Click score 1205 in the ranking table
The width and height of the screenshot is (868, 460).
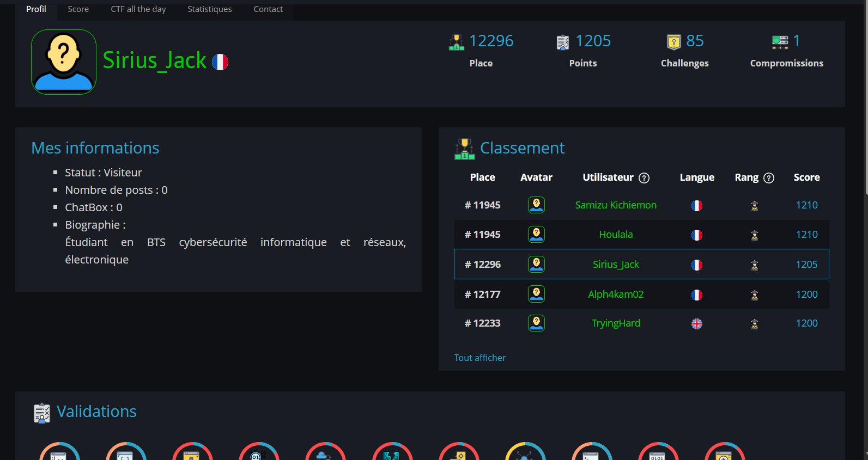click(806, 265)
